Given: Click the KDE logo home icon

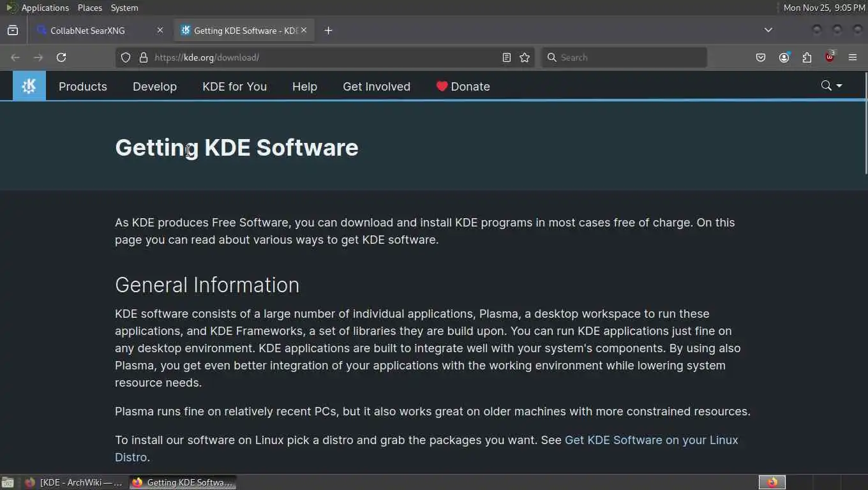Looking at the screenshot, I should pyautogui.click(x=29, y=86).
